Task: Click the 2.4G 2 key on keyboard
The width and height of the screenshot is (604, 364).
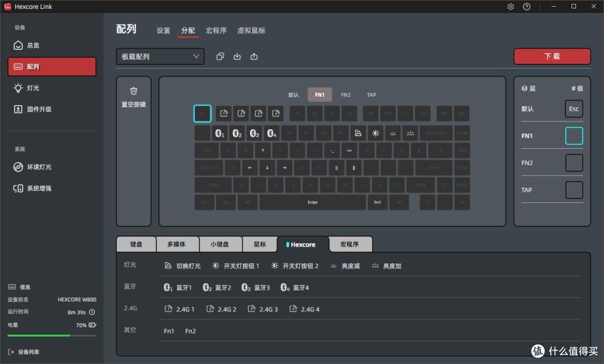Action: pyautogui.click(x=241, y=114)
